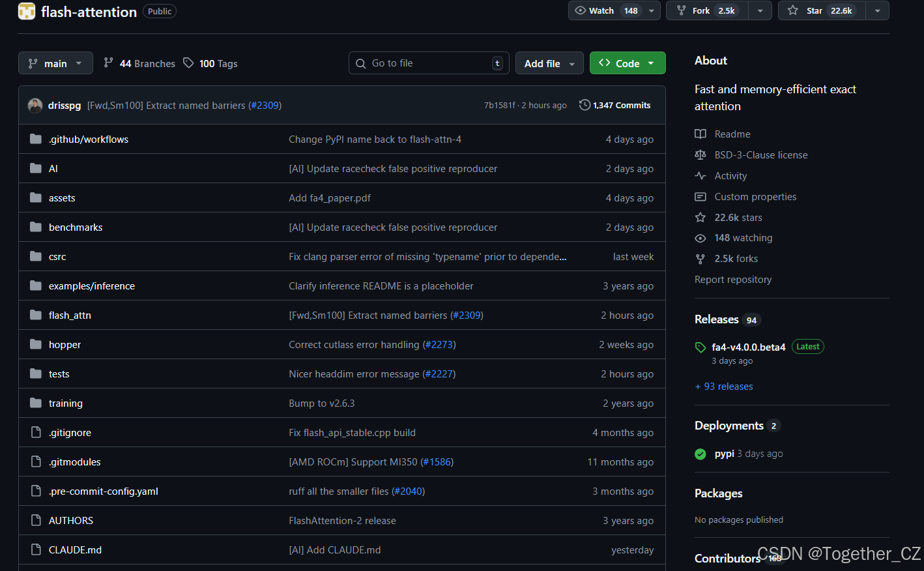Open the green Code dropdown
The image size is (924, 571).
pyautogui.click(x=628, y=63)
